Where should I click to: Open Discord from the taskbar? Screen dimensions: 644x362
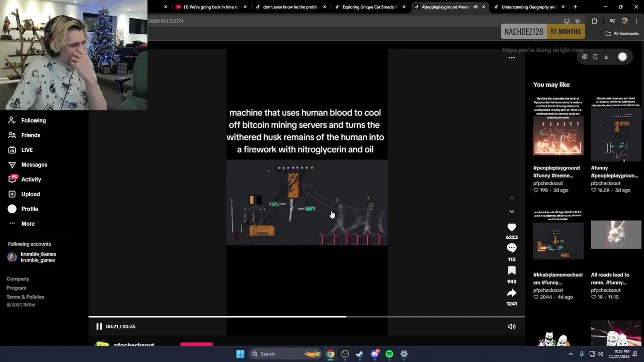tap(374, 354)
